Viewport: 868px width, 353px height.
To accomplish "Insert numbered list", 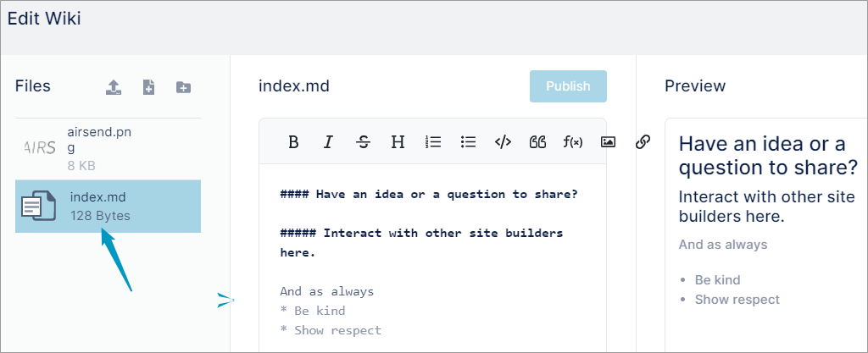I will tap(433, 142).
